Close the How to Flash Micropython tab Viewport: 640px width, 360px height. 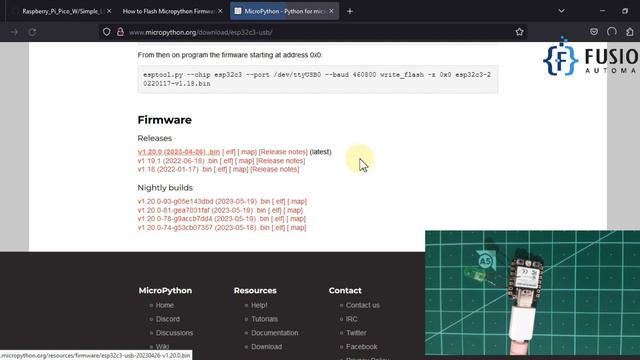pos(220,11)
